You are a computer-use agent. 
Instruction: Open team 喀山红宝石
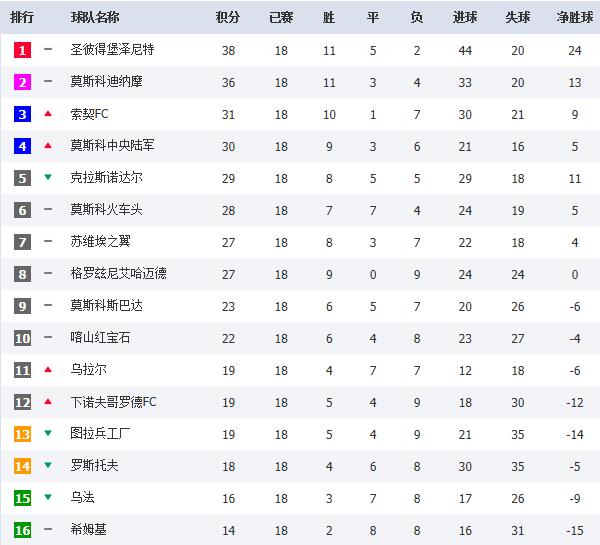[x=100, y=338]
